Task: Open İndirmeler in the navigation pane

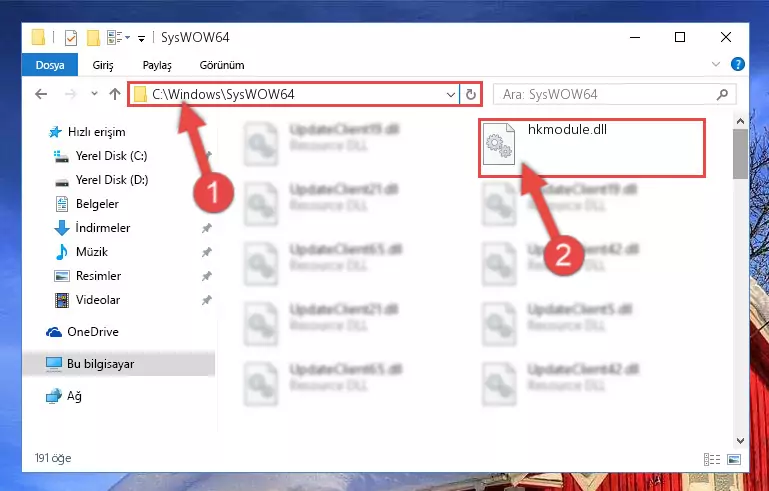Action: (103, 228)
